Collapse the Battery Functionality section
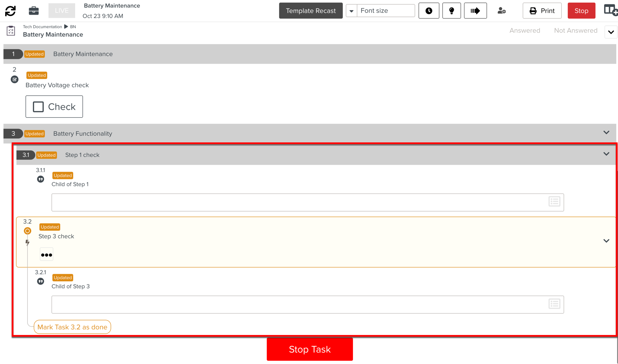Screen dimensions: 618x364 606,133
